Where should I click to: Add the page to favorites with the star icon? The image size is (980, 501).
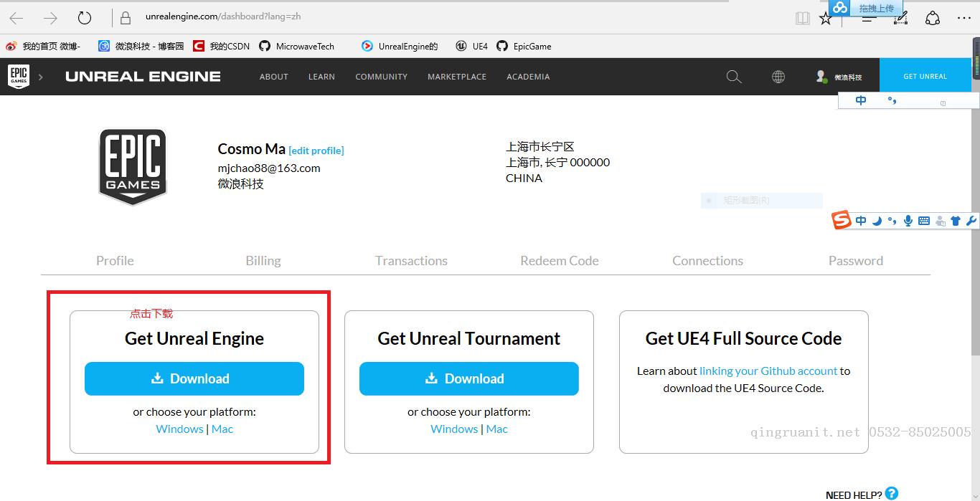tap(826, 18)
